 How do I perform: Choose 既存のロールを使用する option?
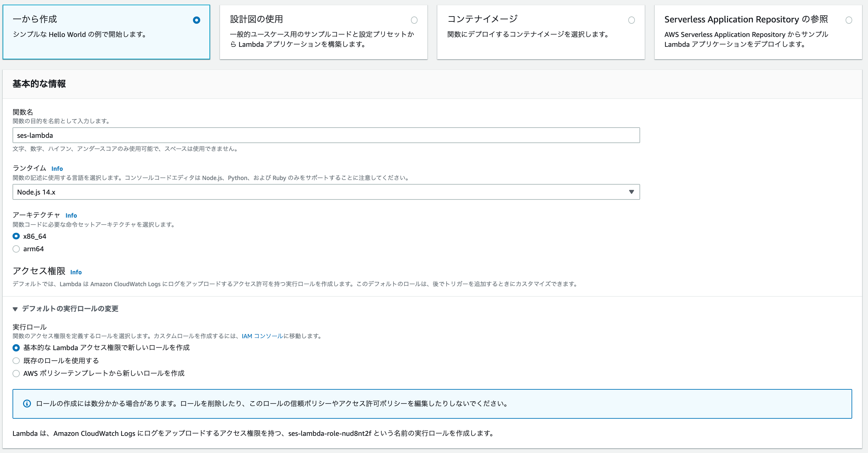coord(16,361)
